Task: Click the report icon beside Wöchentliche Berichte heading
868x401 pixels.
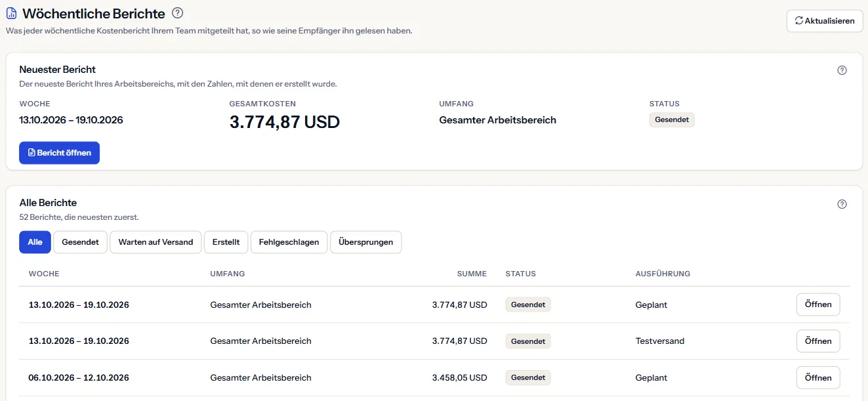Action: (x=11, y=13)
